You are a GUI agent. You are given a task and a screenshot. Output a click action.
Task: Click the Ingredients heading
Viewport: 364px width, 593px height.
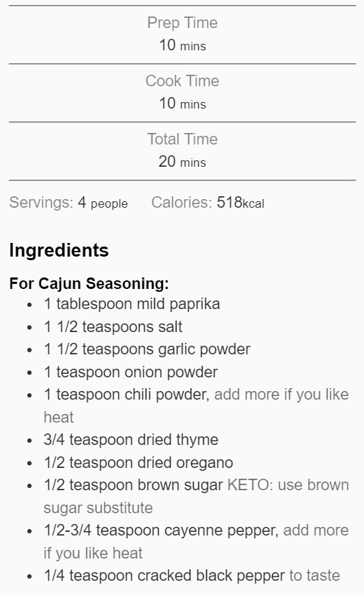tap(59, 250)
